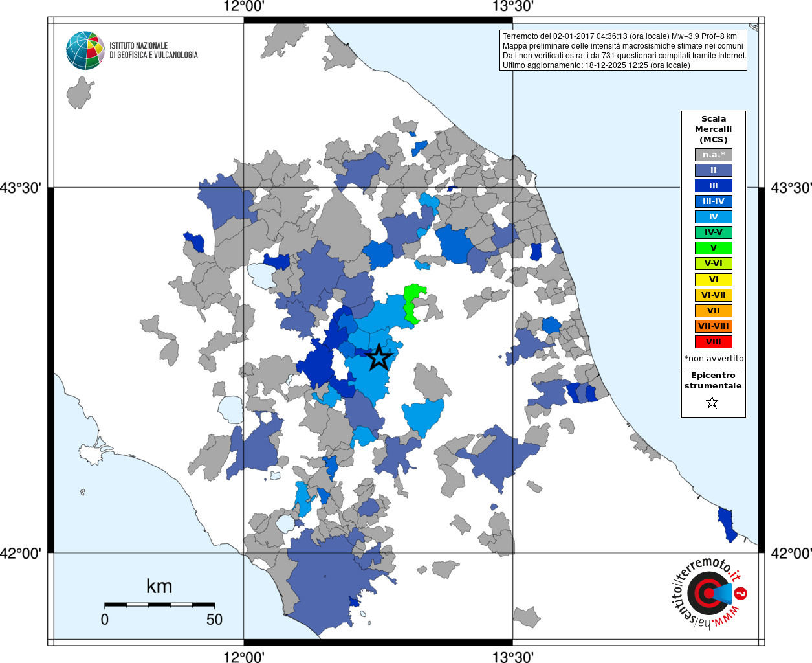Click the haisentitoilterremoto.it circular logo
Viewport: 812px width, 663px height.
(x=708, y=592)
